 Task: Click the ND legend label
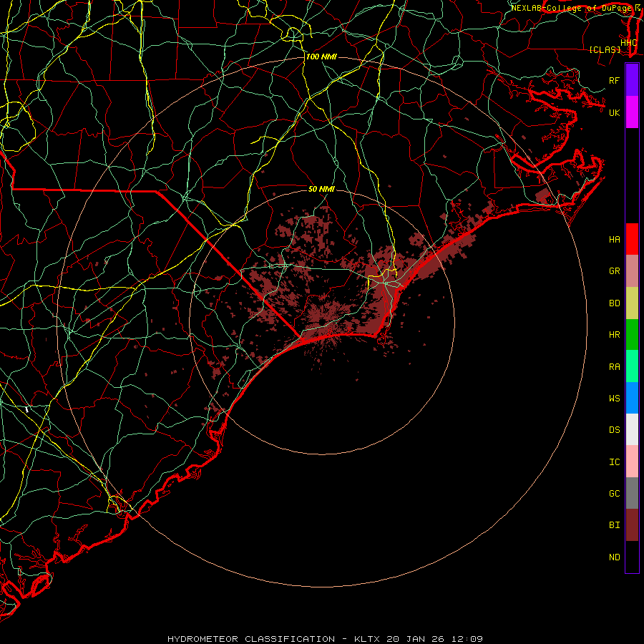[615, 557]
